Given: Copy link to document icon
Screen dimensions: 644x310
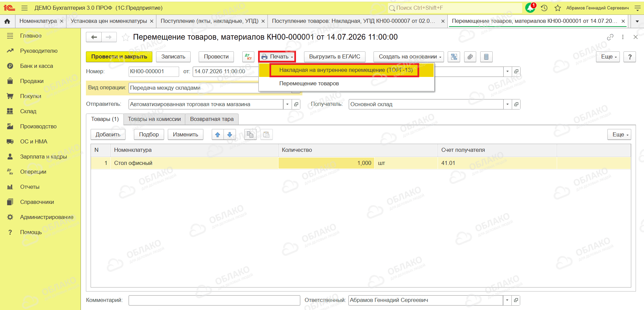Looking at the screenshot, I should tap(610, 37).
